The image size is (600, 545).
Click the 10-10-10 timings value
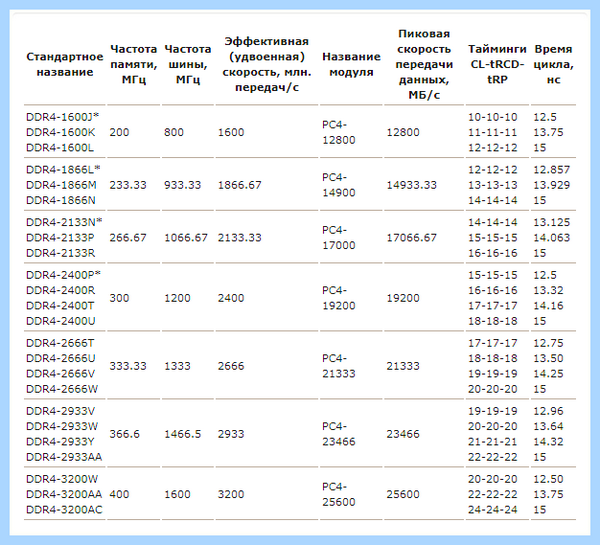[x=492, y=117]
